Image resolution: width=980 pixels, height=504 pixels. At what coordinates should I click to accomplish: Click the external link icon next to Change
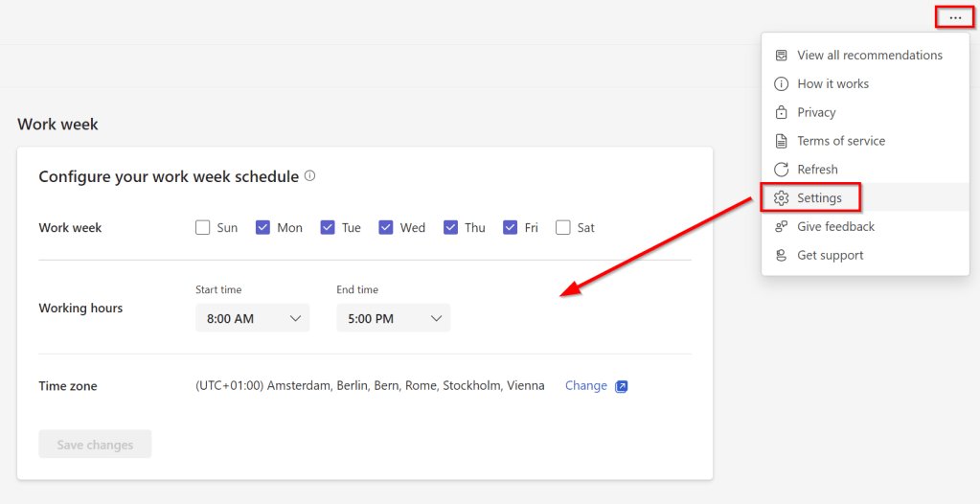coord(621,386)
